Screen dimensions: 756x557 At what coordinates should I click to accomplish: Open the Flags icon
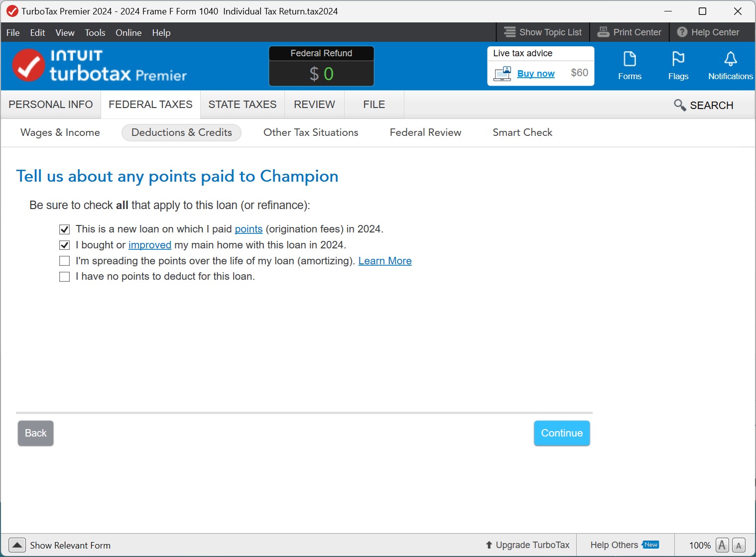click(x=678, y=59)
